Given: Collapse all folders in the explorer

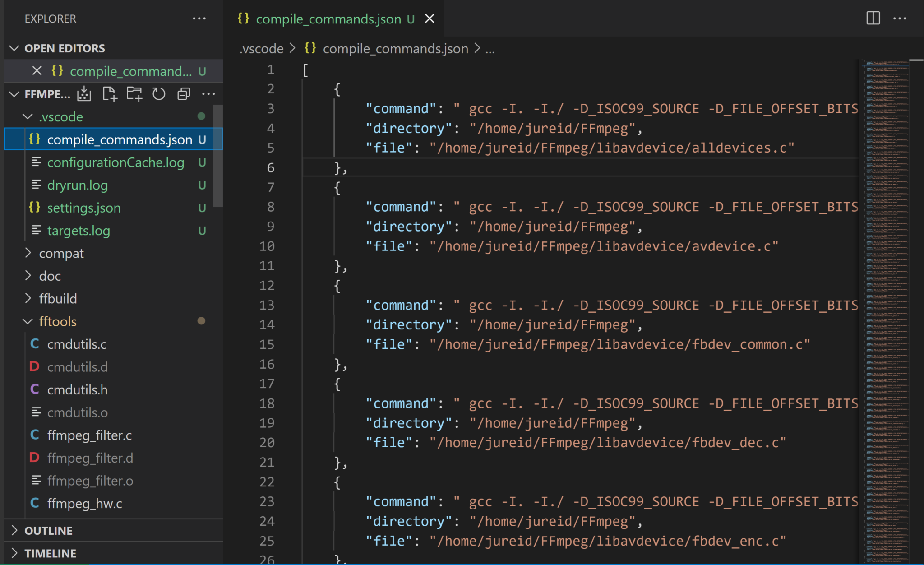Looking at the screenshot, I should [183, 94].
